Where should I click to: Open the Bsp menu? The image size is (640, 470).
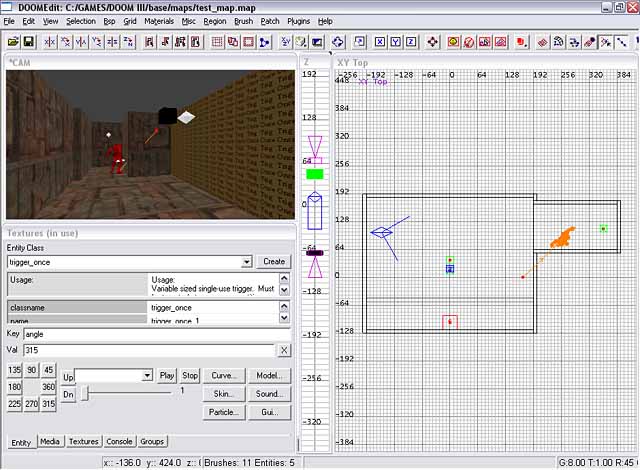click(x=109, y=21)
